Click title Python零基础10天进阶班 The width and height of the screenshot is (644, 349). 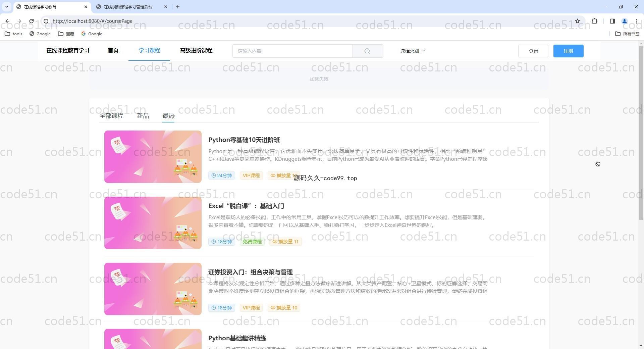pos(244,140)
